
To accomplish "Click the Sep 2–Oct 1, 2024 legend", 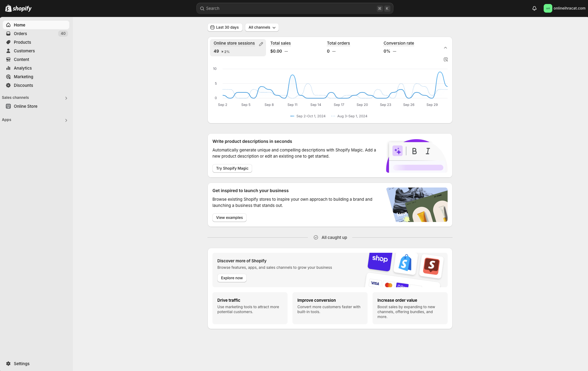I will coord(308,116).
